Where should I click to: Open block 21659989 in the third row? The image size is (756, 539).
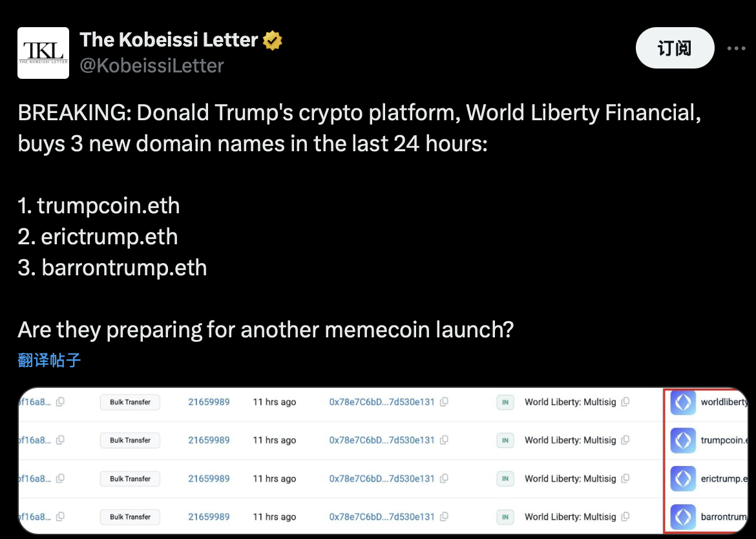[209, 479]
